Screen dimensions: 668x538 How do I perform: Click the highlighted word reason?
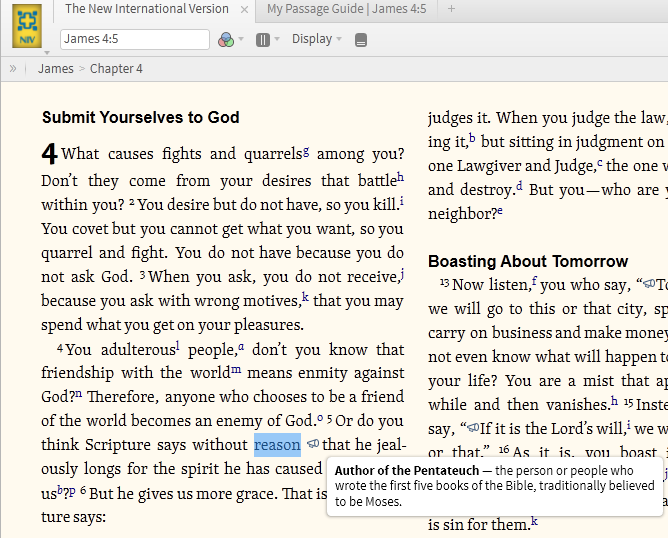click(x=277, y=445)
